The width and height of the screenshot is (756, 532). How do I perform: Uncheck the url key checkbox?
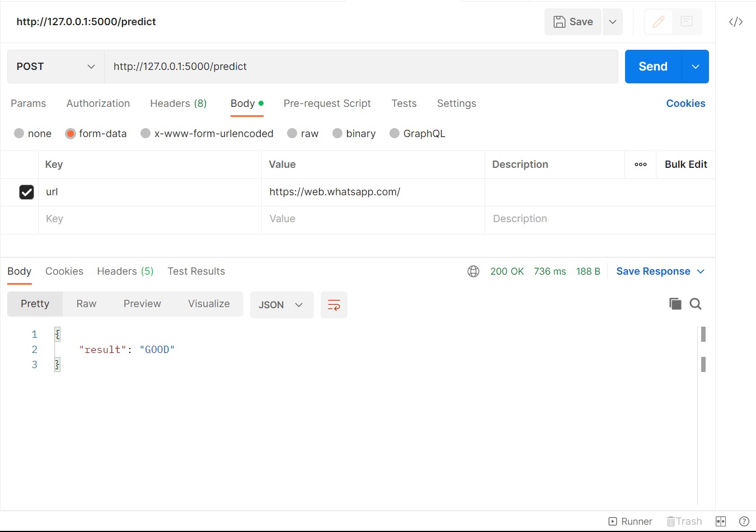coord(26,192)
